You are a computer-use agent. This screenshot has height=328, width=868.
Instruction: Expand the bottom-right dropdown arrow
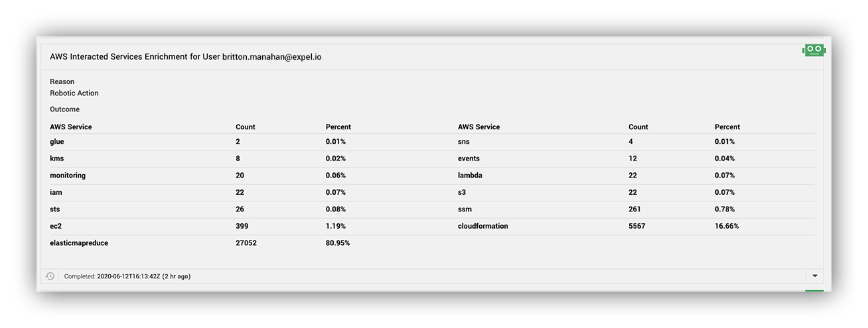[x=814, y=276]
